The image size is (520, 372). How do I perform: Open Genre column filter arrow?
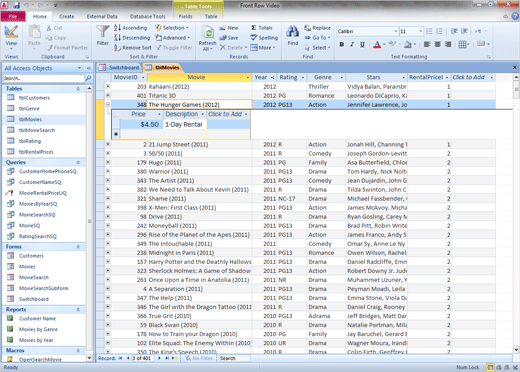click(x=342, y=77)
